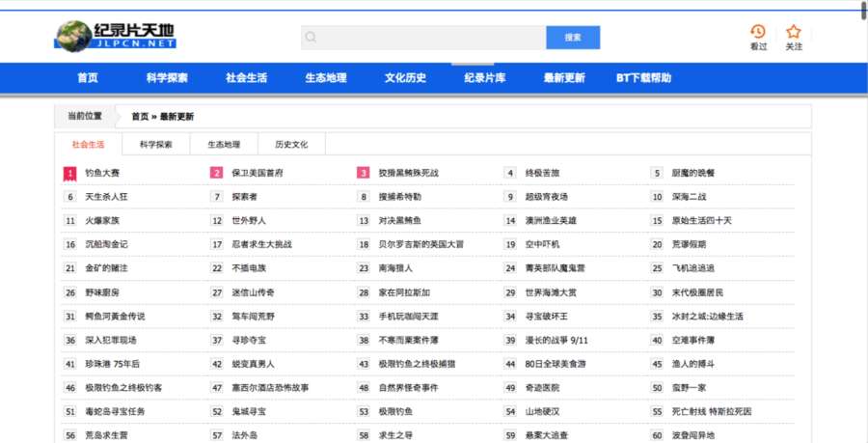Open BT下载帮助 in the nav bar
The height and width of the screenshot is (443, 868).
tap(644, 78)
